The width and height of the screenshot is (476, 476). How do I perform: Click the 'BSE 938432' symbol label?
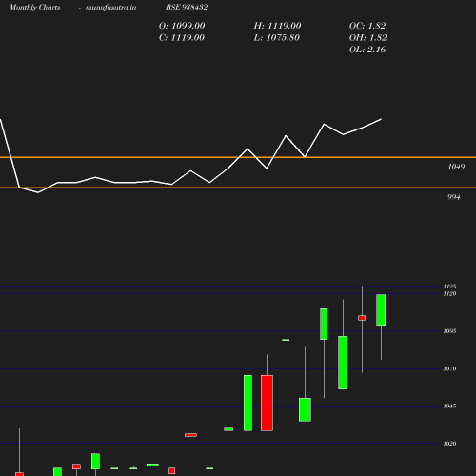point(187,7)
